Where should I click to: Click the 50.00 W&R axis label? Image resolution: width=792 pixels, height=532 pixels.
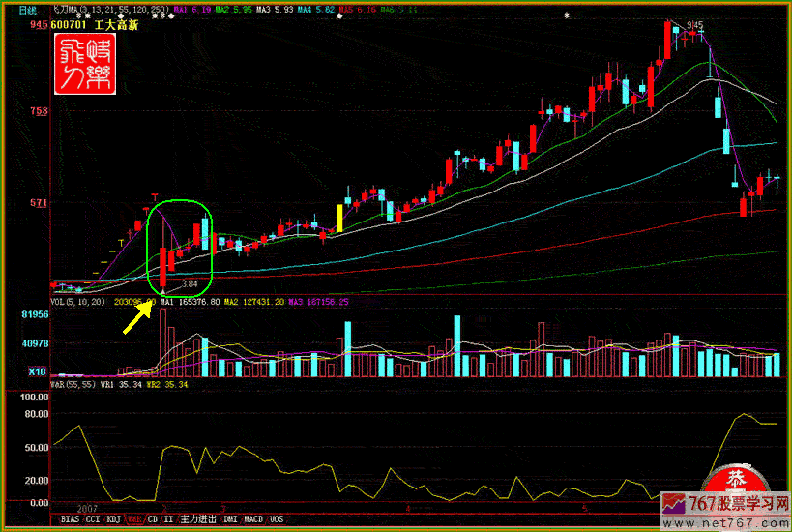point(37,447)
